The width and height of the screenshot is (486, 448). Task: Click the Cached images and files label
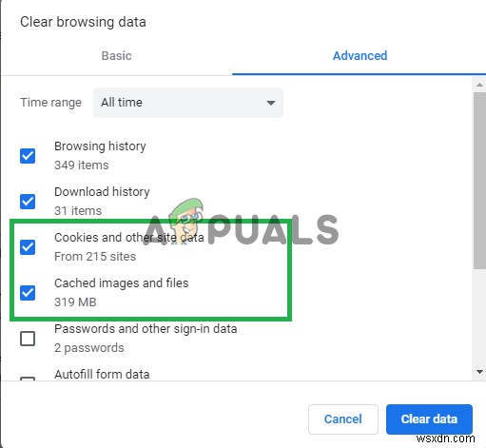(122, 283)
